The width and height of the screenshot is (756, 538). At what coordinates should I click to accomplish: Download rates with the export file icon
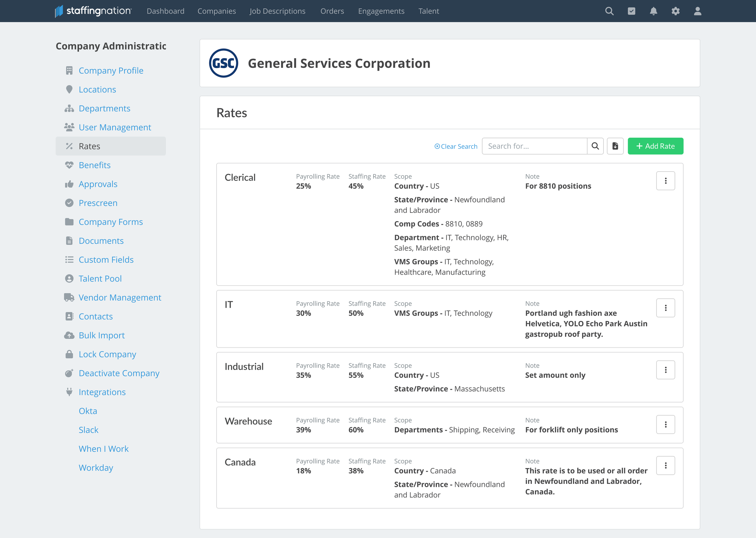click(615, 146)
